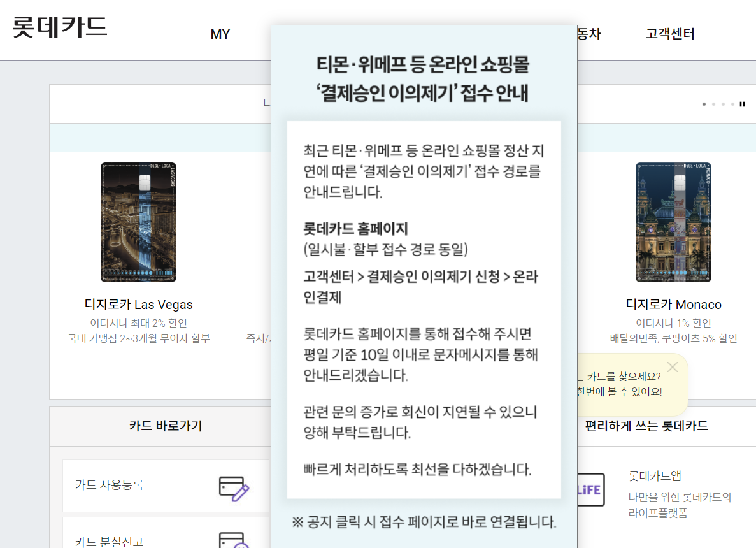Click the Las Vegas card artwork image

[138, 222]
